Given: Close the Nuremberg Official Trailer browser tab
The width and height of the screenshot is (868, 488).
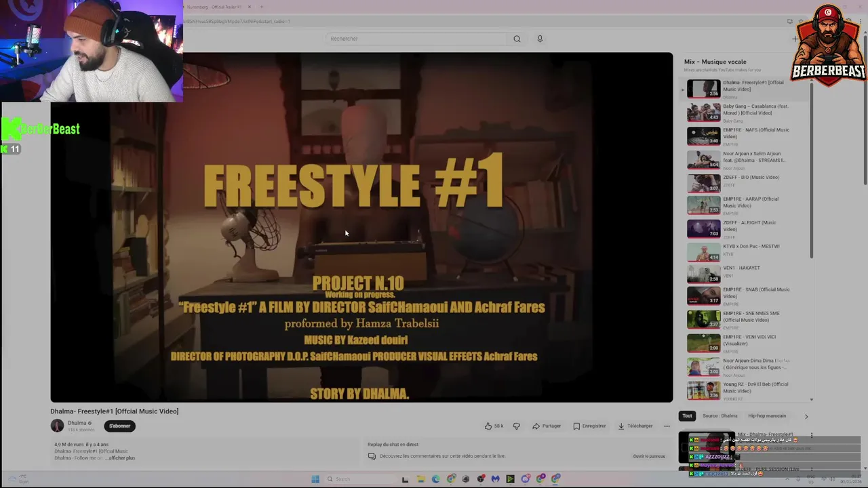Looking at the screenshot, I should (x=249, y=7).
